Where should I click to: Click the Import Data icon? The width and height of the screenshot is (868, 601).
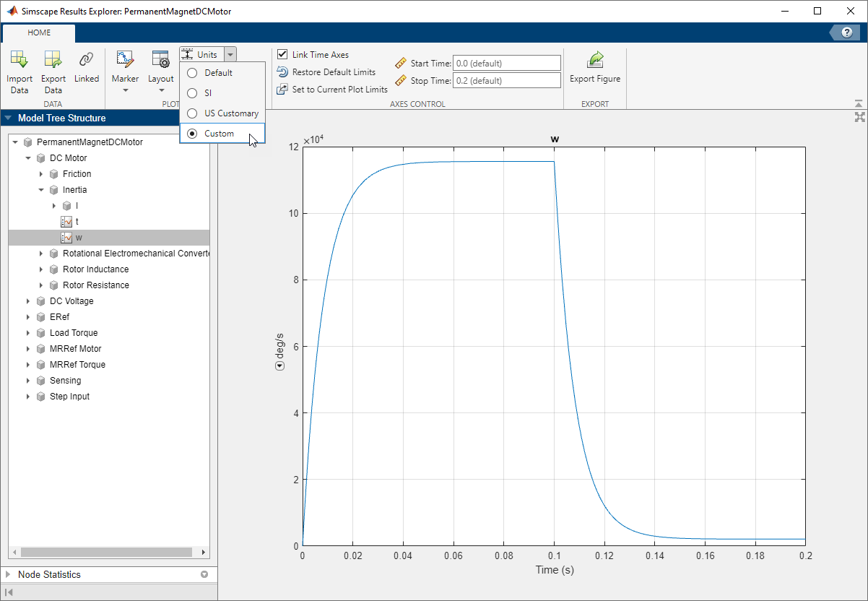pyautogui.click(x=19, y=61)
